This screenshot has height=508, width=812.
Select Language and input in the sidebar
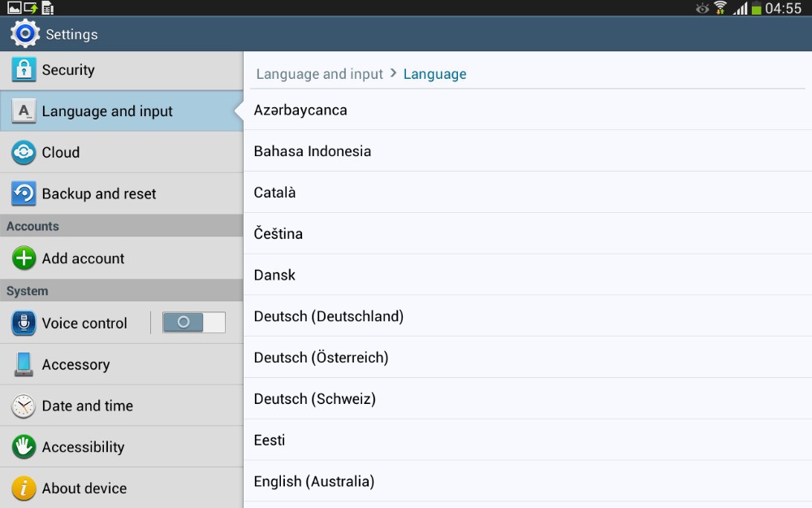(107, 111)
